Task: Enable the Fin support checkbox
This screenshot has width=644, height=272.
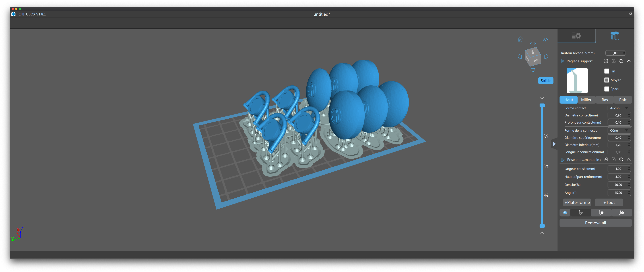Action: (606, 71)
